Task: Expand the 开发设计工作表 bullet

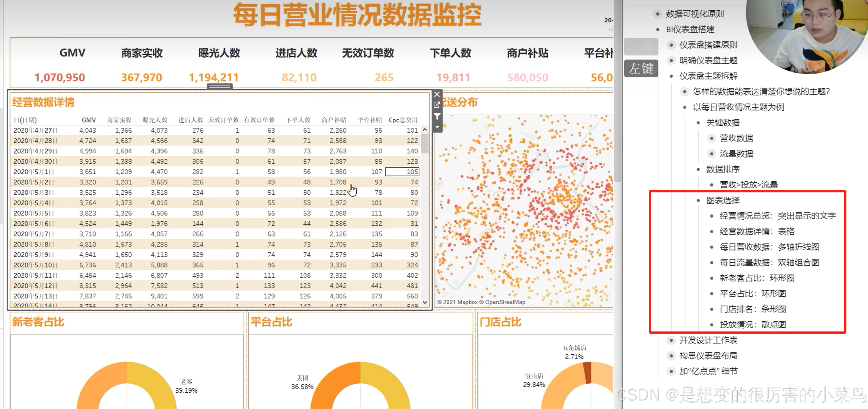Action: 671,340
